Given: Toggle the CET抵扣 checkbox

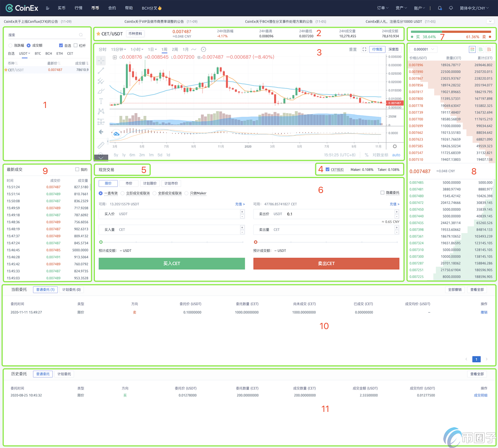Looking at the screenshot, I should 328,170.
